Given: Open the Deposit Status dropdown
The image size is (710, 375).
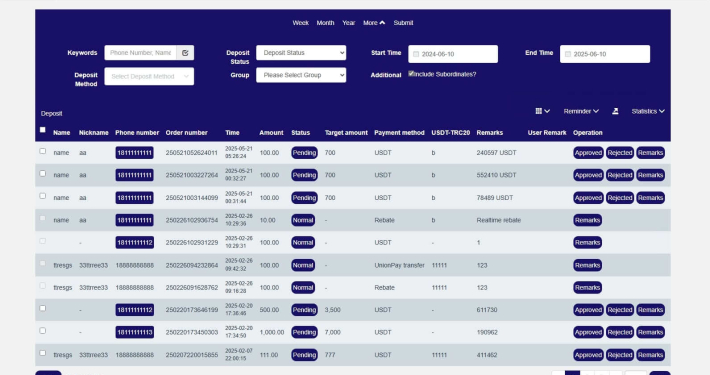Looking at the screenshot, I should [x=301, y=53].
